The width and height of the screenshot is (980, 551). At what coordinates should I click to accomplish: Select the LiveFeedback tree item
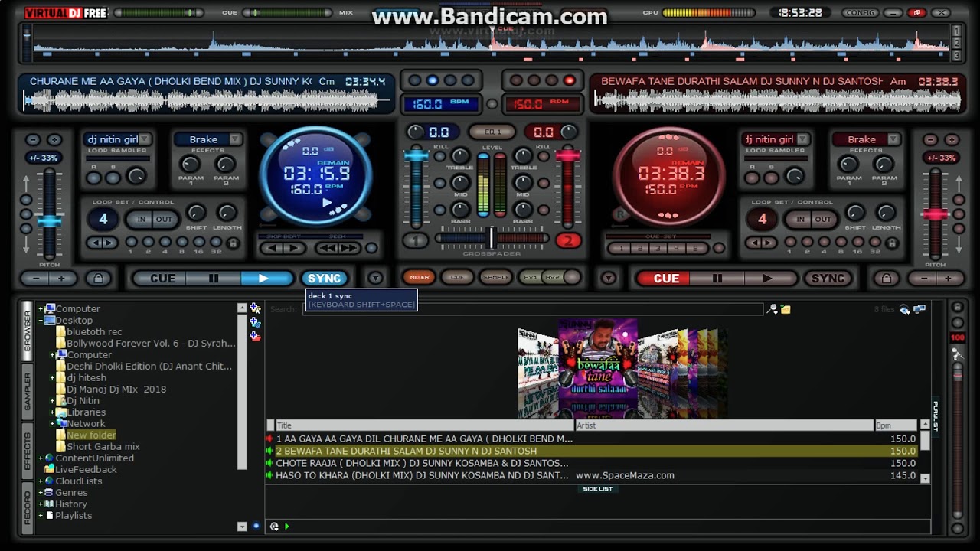(x=86, y=470)
